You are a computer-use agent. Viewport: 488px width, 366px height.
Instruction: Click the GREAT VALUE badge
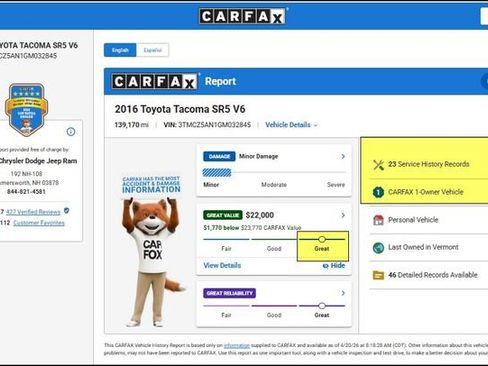223,215
